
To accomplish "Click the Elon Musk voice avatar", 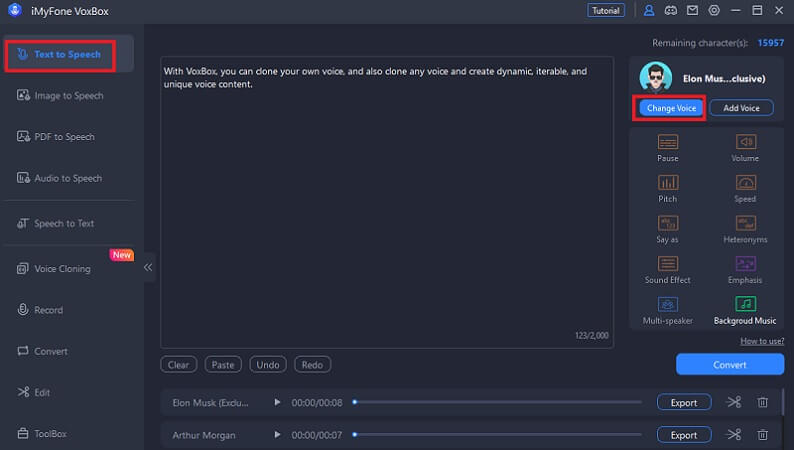I will (x=656, y=77).
